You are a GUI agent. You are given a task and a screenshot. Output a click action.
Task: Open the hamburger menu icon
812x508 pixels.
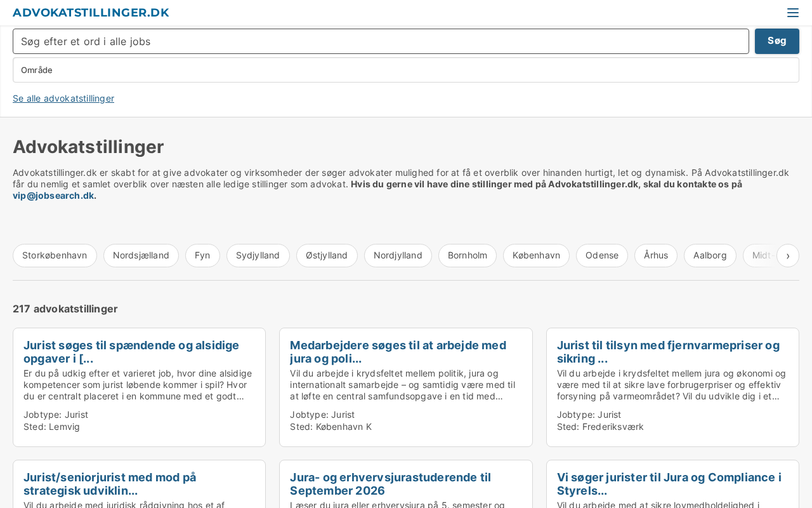tap(792, 13)
